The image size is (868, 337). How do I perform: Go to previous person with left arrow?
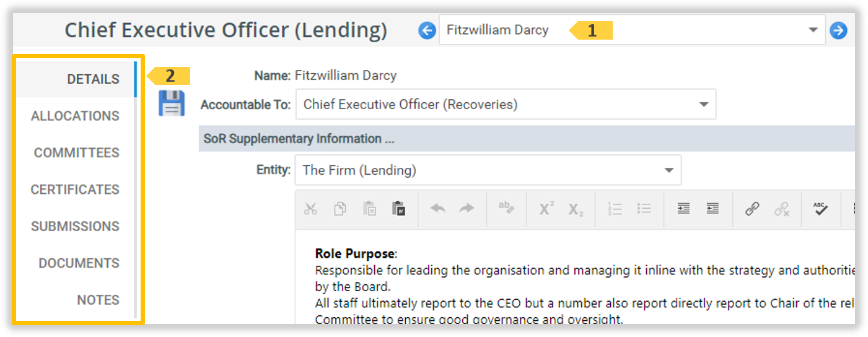(x=427, y=30)
